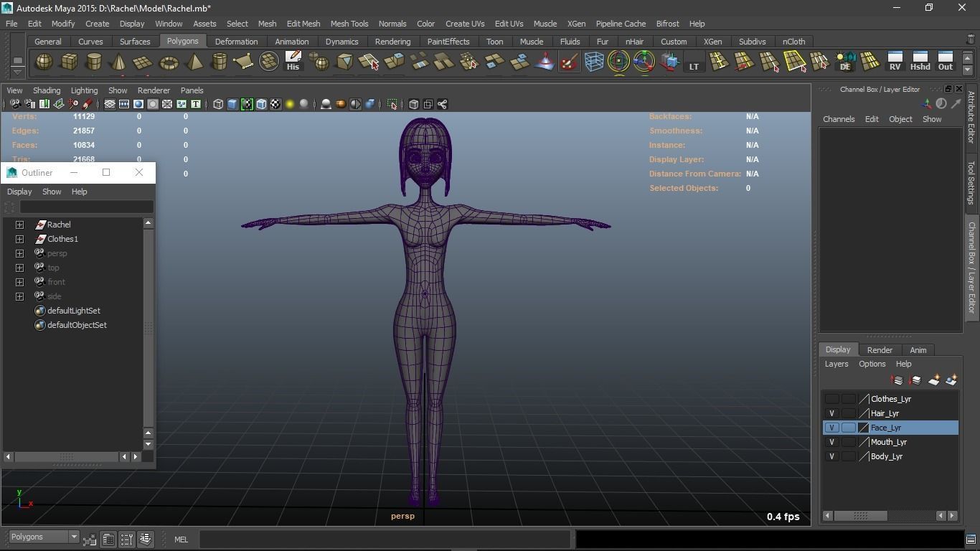Open the RV render view shelf button
Viewport: 980px width, 551px height.
tap(895, 62)
